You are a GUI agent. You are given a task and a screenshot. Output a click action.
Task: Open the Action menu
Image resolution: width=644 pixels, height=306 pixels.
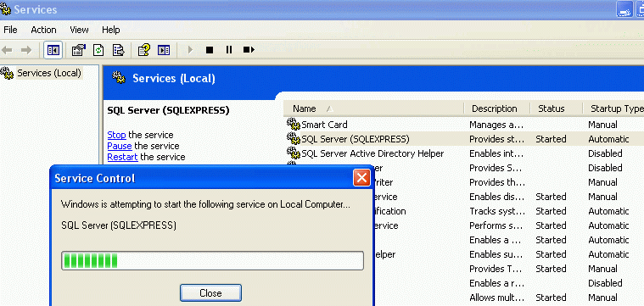click(x=43, y=30)
